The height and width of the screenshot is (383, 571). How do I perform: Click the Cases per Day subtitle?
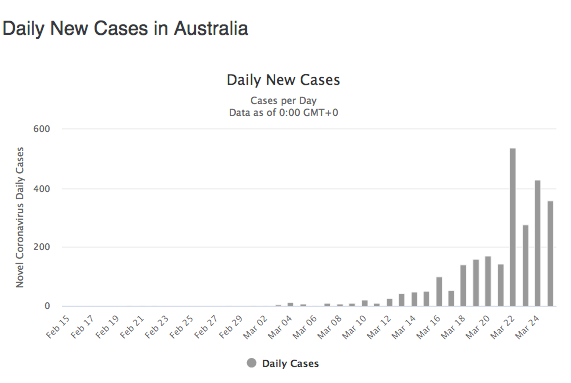click(x=283, y=100)
